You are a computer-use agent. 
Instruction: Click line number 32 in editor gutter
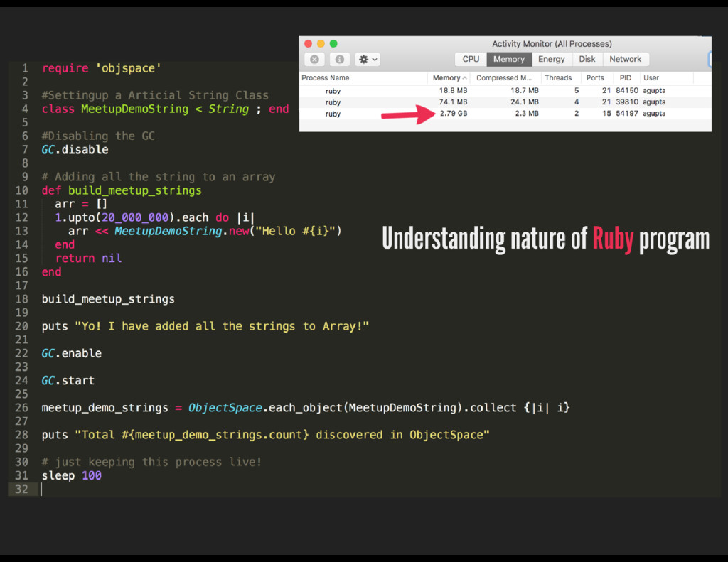pyautogui.click(x=21, y=489)
